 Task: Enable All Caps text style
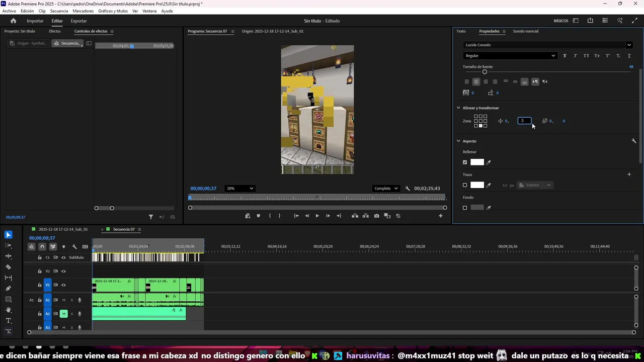point(586,56)
